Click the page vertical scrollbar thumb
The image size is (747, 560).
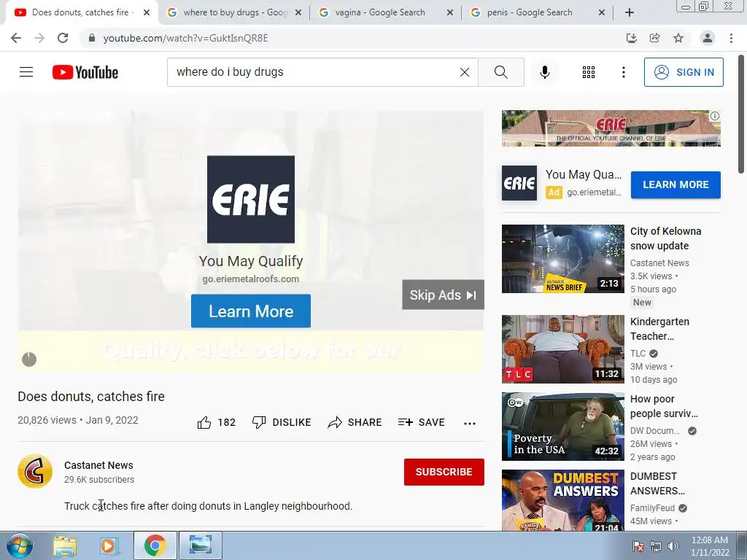pos(741,114)
